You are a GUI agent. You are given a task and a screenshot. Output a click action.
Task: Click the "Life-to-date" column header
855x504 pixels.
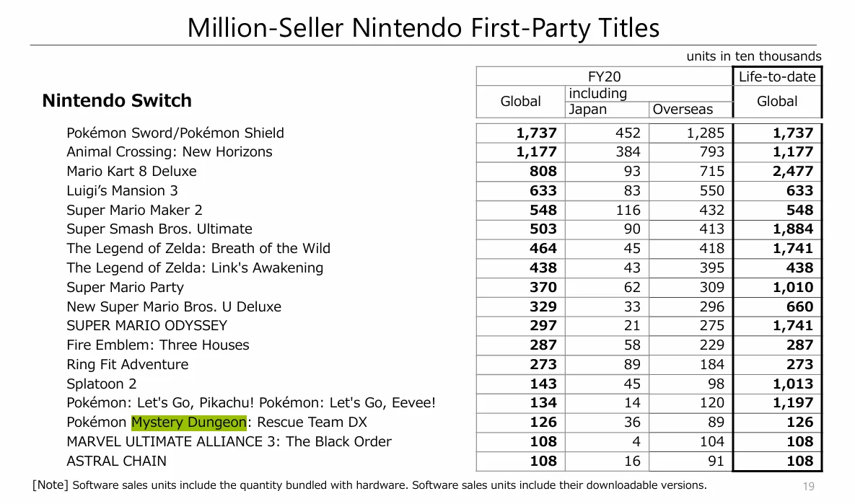point(777,77)
